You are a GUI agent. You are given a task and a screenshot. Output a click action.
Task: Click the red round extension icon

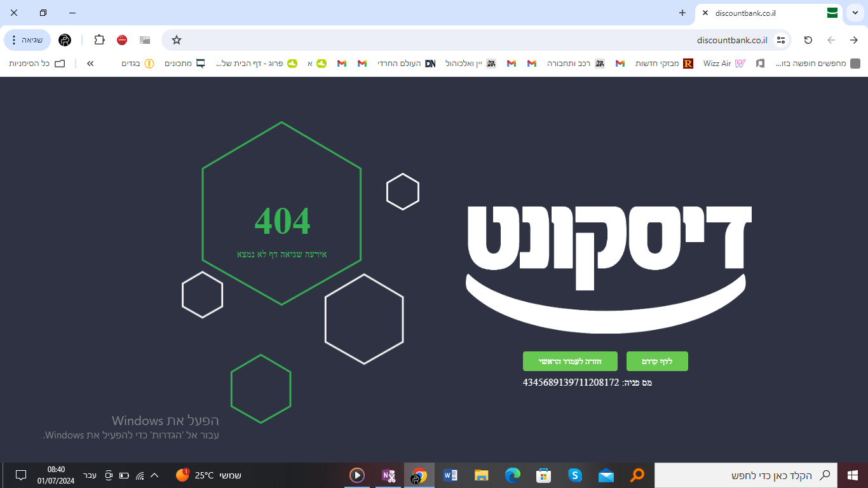click(x=122, y=40)
